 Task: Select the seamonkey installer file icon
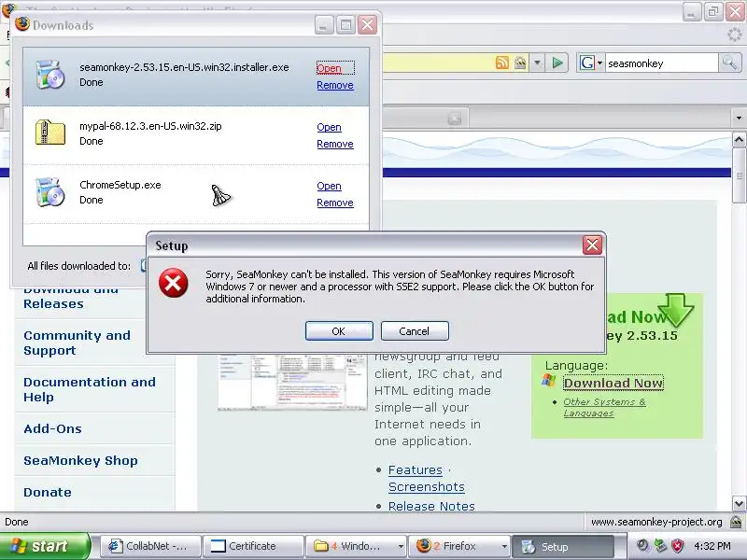point(49,75)
